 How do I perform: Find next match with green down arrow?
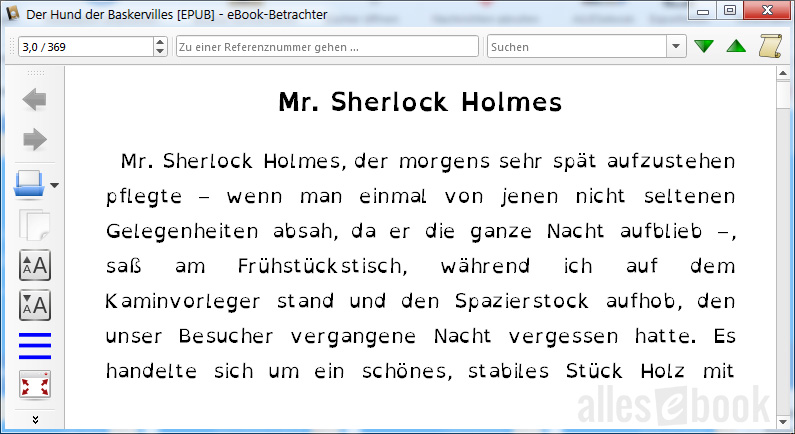704,46
